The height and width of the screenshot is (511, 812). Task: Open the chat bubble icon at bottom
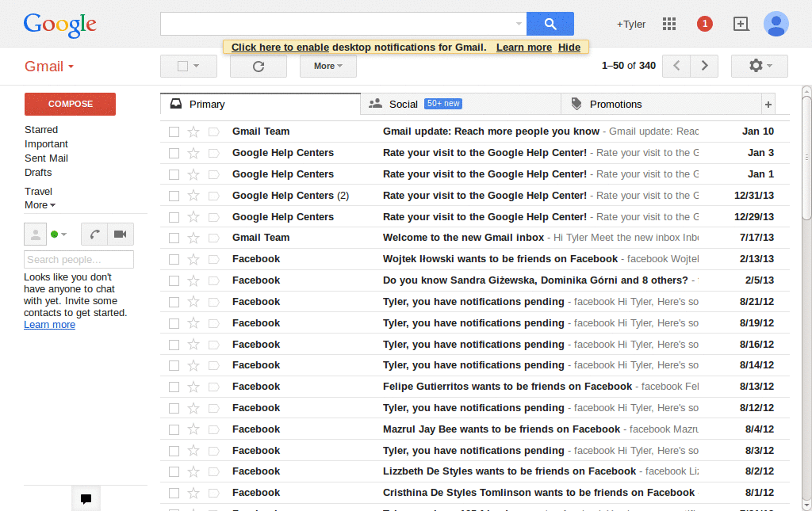86,498
